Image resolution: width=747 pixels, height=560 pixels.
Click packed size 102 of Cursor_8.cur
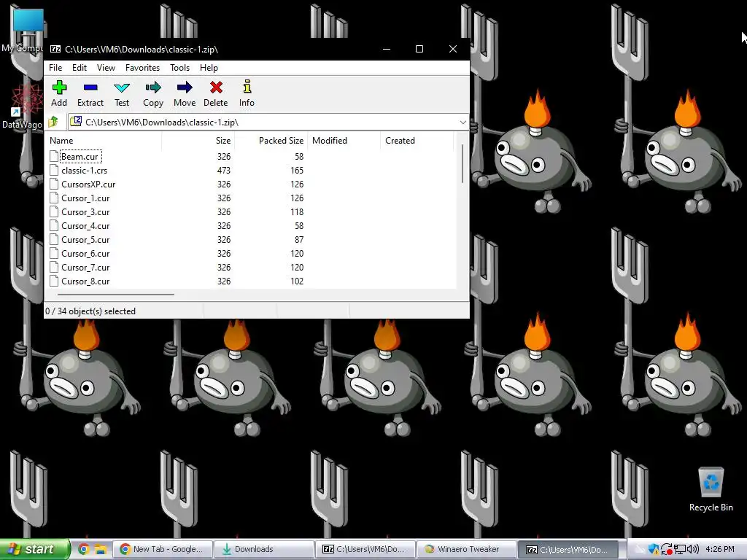pos(297,281)
